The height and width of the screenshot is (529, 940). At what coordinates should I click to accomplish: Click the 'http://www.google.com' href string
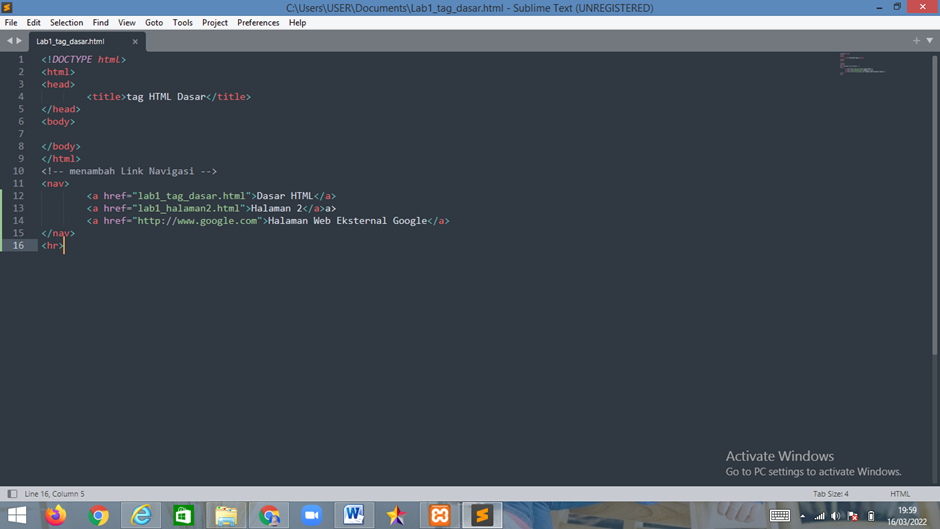point(197,221)
